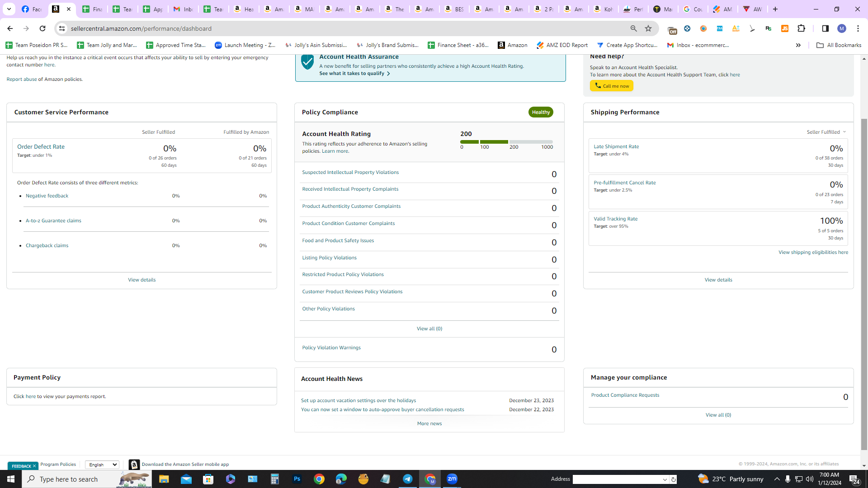Open tab search chevron at top left
Screen dimensions: 868x488
9,9
